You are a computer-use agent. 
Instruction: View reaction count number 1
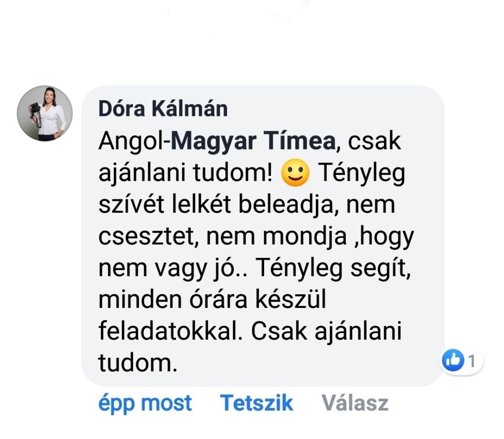tap(472, 360)
